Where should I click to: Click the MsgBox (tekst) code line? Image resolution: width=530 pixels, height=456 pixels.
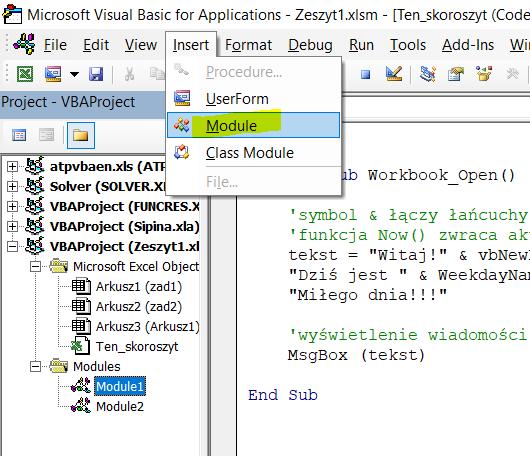click(356, 355)
